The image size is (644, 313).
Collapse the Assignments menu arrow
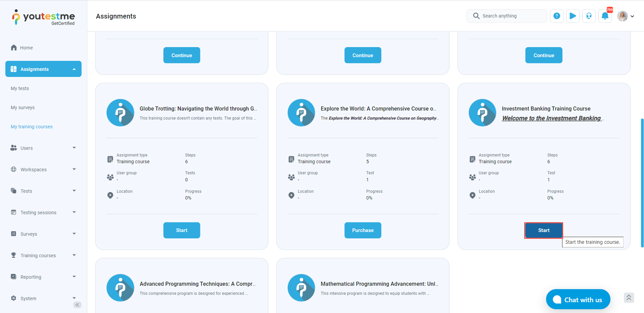pyautogui.click(x=74, y=69)
